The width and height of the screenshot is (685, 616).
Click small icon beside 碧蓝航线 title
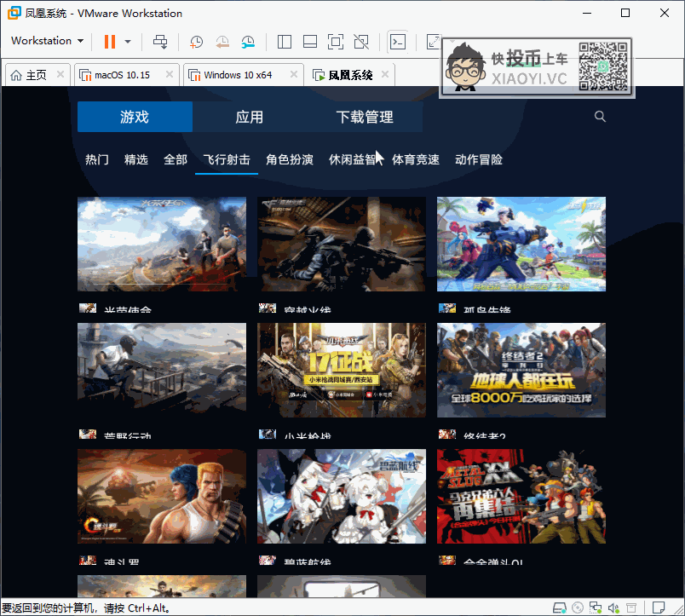(x=268, y=560)
